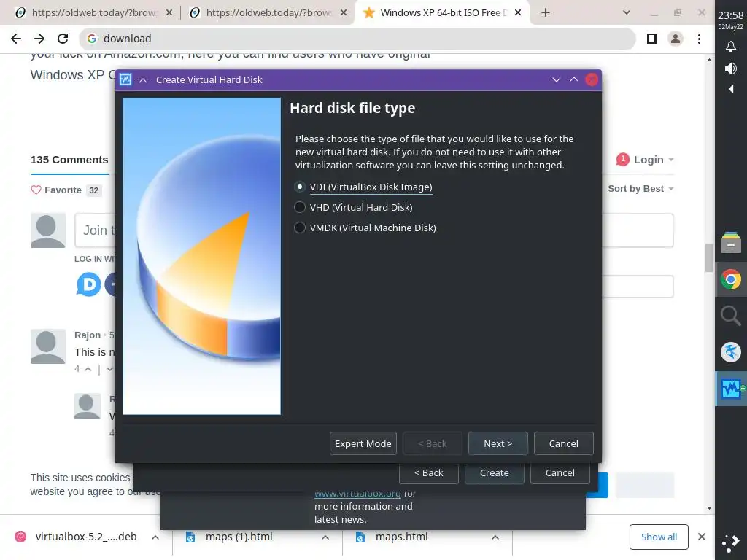Screen dimensions: 747x560
Task: Toggle keep-above icon in dialog title bar
Action: click(143, 79)
